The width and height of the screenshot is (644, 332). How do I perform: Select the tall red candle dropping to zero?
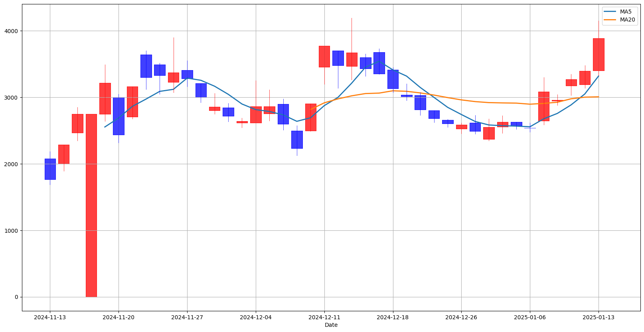click(91, 205)
